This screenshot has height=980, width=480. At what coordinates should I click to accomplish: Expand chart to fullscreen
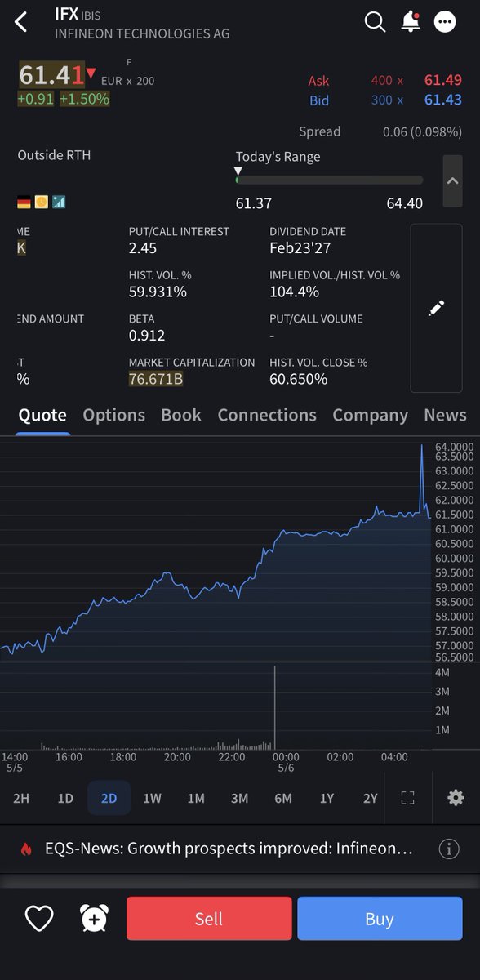407,798
